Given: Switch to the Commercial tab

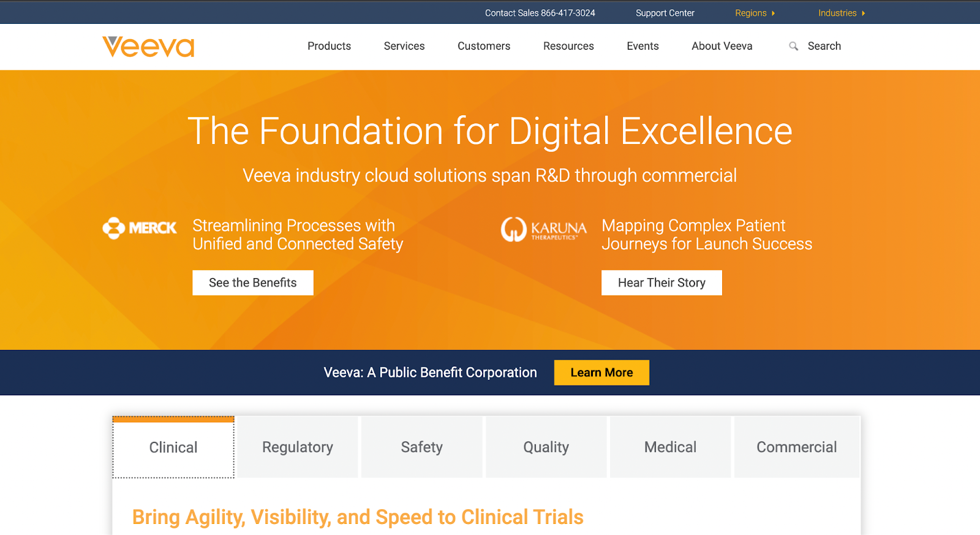Looking at the screenshot, I should [x=796, y=447].
